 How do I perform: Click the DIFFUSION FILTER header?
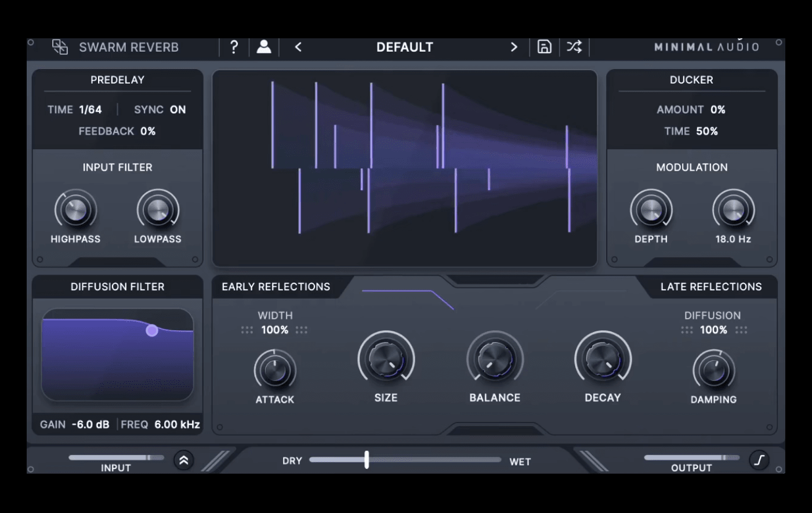(117, 287)
